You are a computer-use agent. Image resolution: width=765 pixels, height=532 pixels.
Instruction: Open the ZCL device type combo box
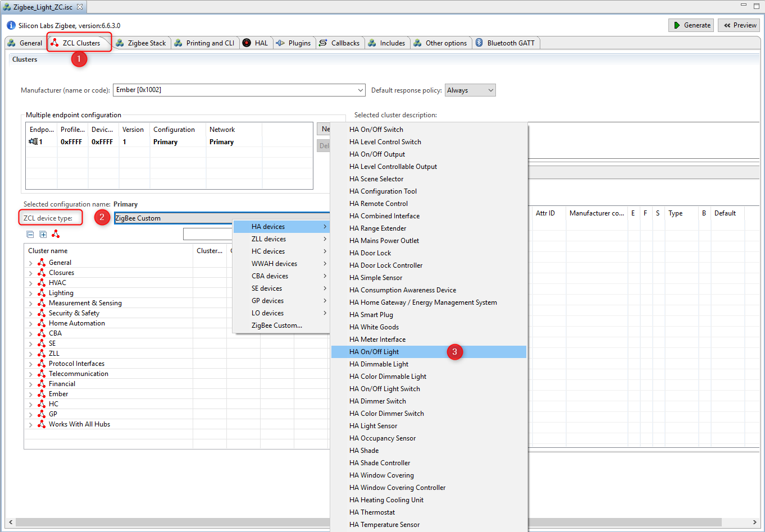pos(222,218)
